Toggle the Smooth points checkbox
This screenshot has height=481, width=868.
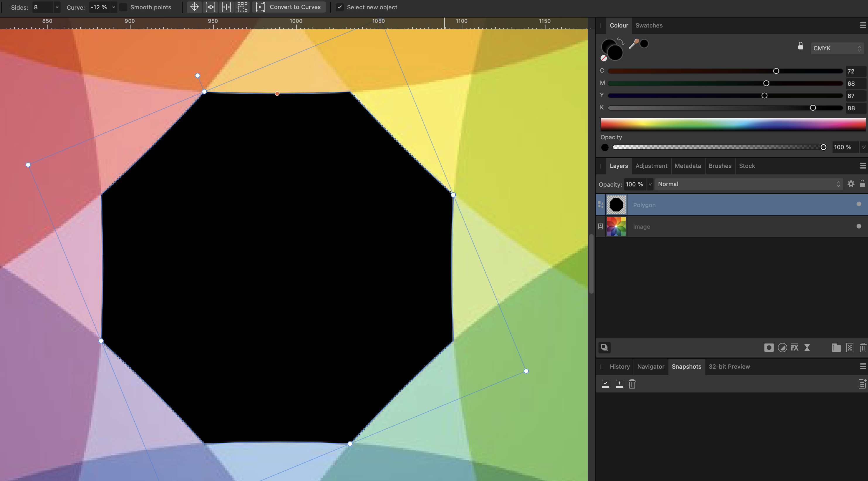(123, 7)
